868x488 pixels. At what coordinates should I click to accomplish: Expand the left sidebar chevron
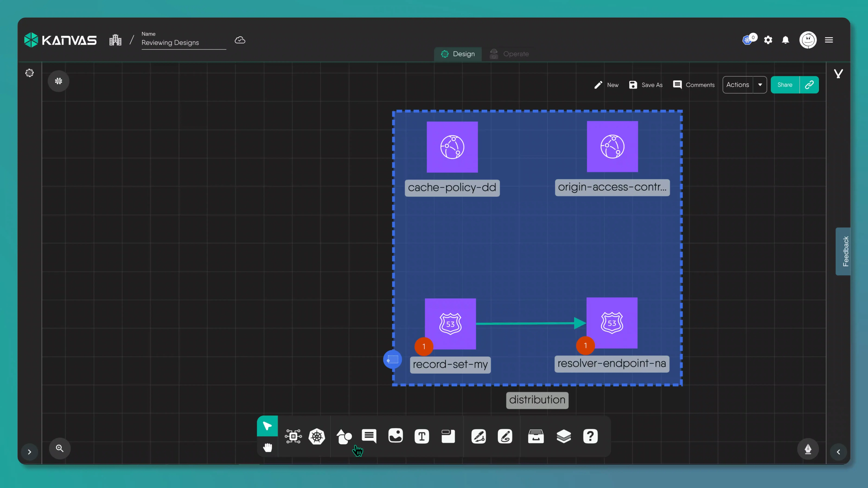[29, 452]
